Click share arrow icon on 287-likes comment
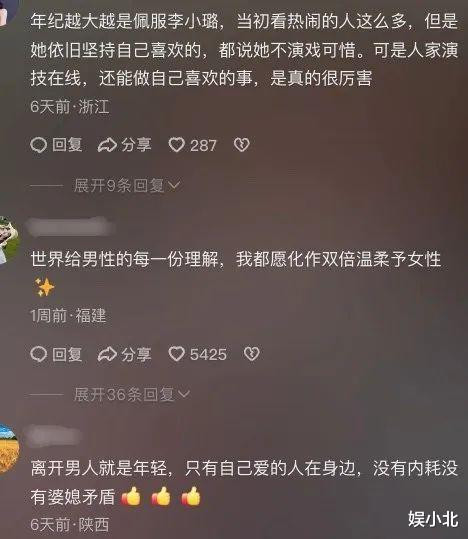 [107, 145]
